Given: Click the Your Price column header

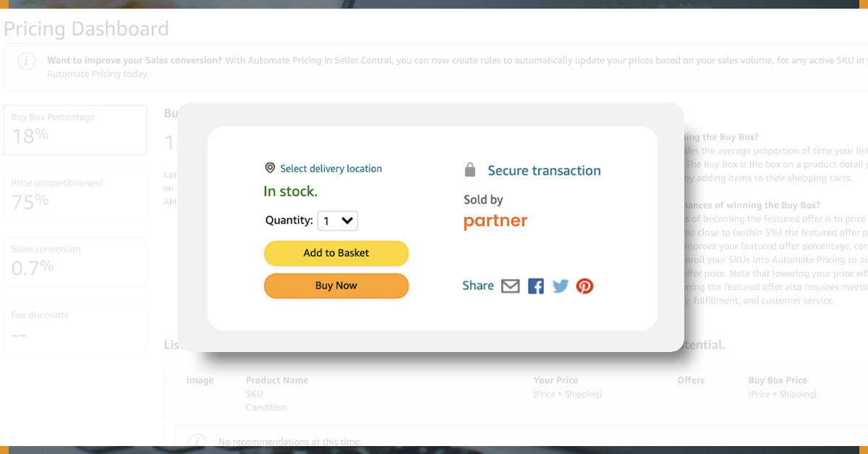Looking at the screenshot, I should (556, 380).
